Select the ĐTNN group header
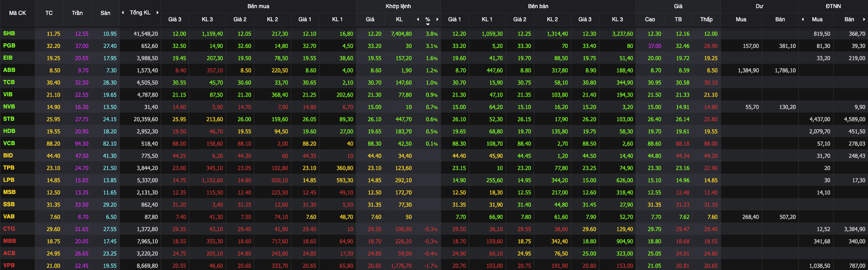The height and width of the screenshot is (270, 868). click(833, 6)
